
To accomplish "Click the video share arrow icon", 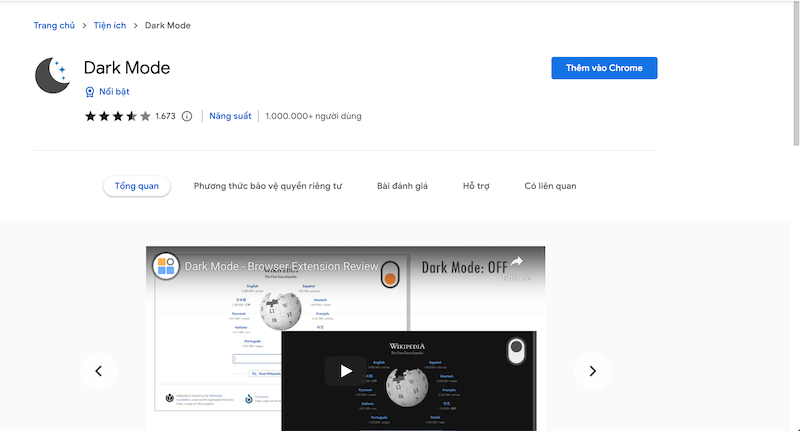I will coord(517,262).
